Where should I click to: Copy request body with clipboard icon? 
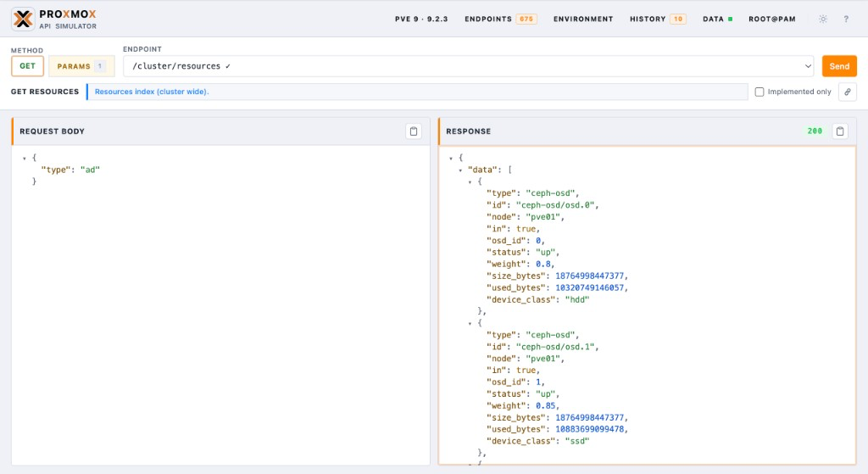click(x=414, y=131)
